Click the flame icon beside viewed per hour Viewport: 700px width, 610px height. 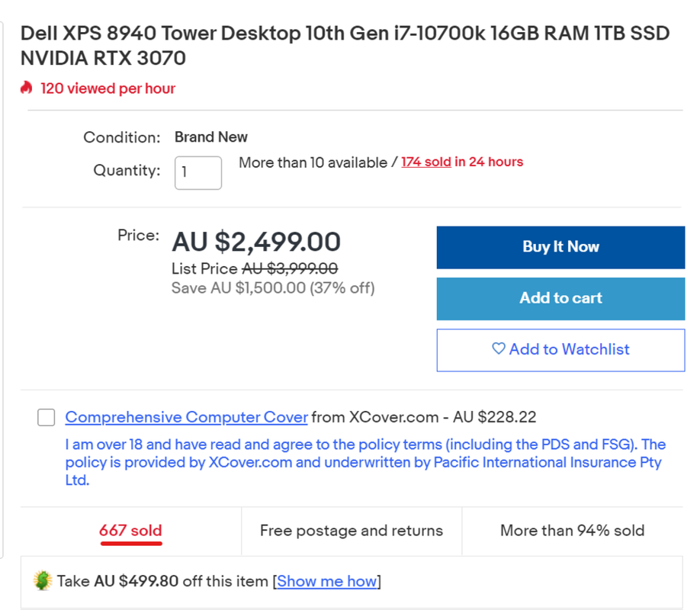pyautogui.click(x=27, y=88)
